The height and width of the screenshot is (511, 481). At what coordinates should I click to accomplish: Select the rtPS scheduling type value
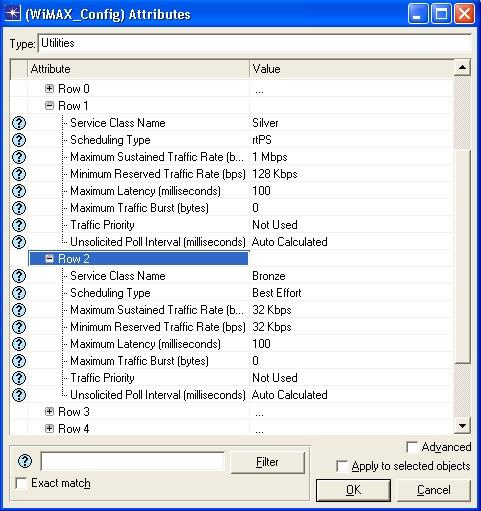click(262, 140)
